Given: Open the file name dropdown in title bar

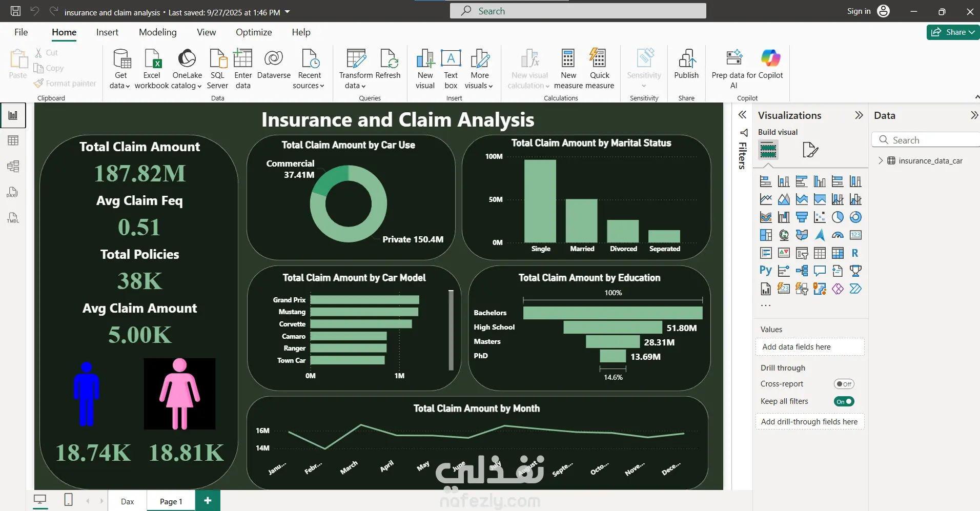Looking at the screenshot, I should 287,12.
